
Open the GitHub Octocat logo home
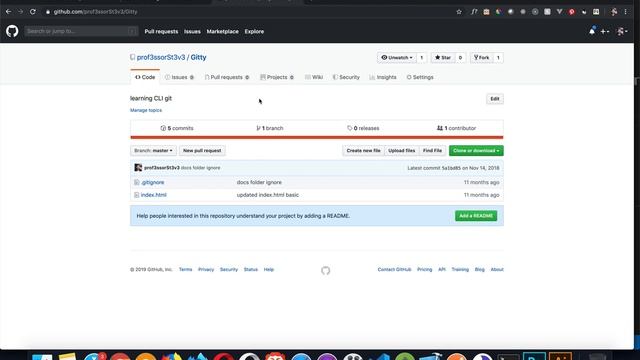tap(12, 31)
